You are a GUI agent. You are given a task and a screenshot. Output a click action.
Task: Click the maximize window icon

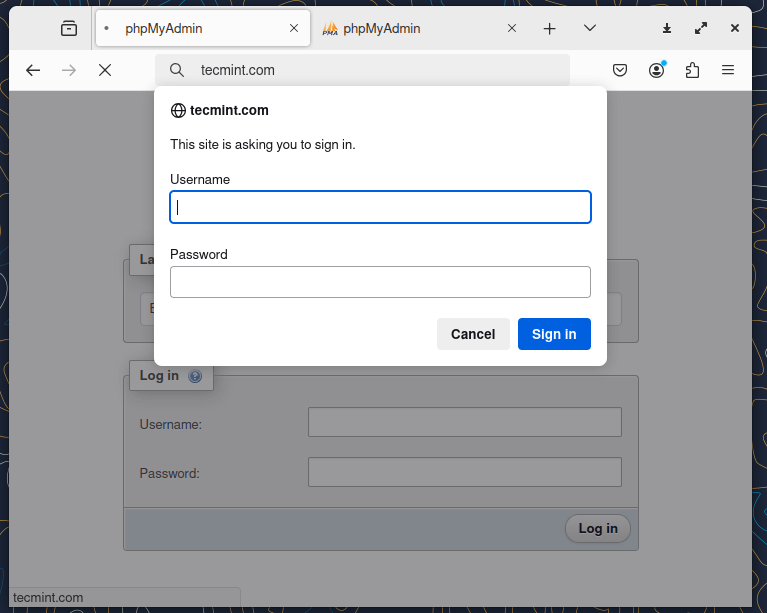[x=701, y=29]
